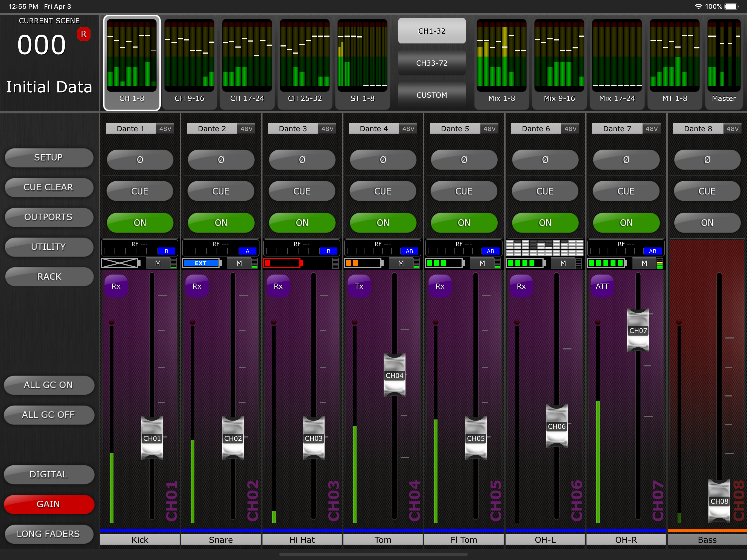Open the Dante 1 input patch selector

(x=131, y=129)
